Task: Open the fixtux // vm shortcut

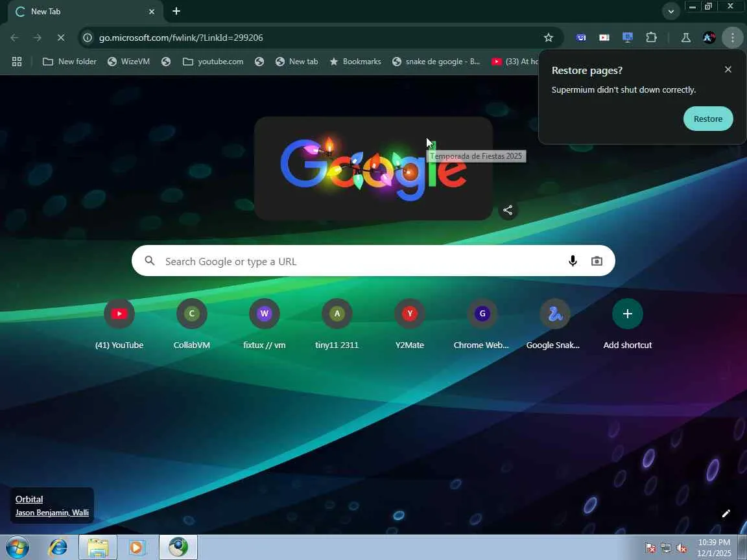Action: tap(265, 324)
